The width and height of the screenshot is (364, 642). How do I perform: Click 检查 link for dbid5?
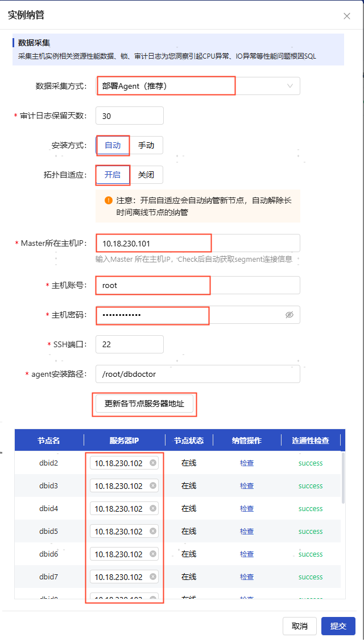[x=247, y=532]
